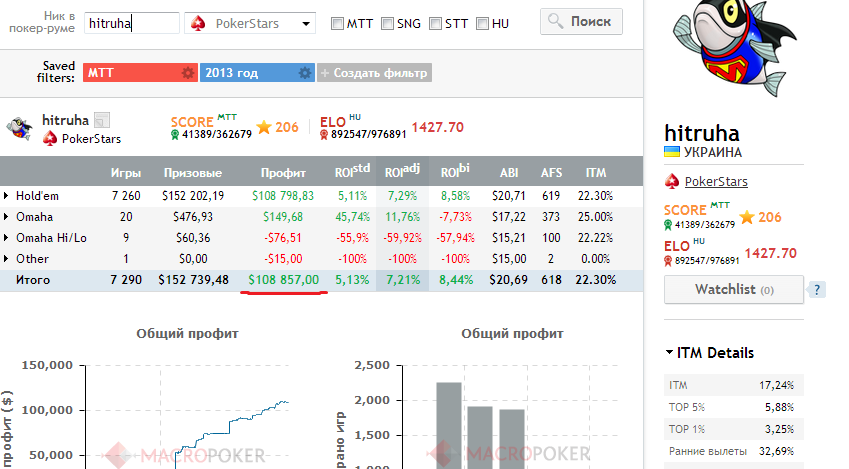Click the Ukraine flag icon
Viewport: 849px width, 469px height.
coord(672,152)
